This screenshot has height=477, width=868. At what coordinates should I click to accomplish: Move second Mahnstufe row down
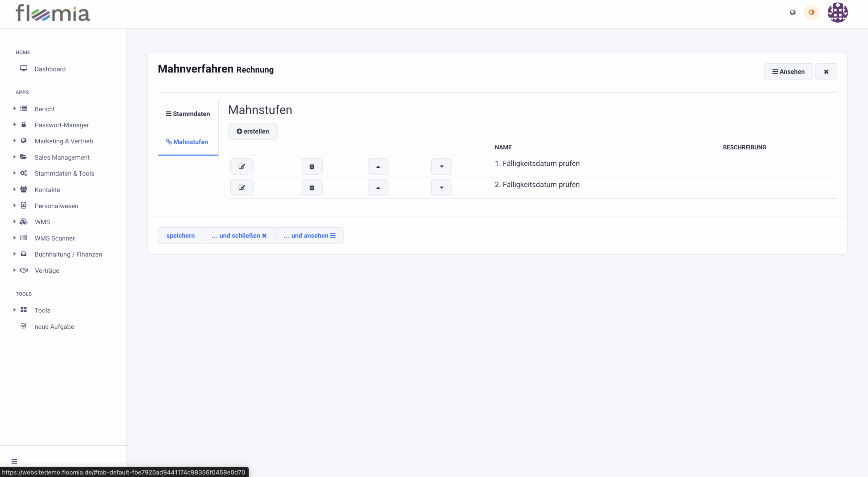click(441, 188)
